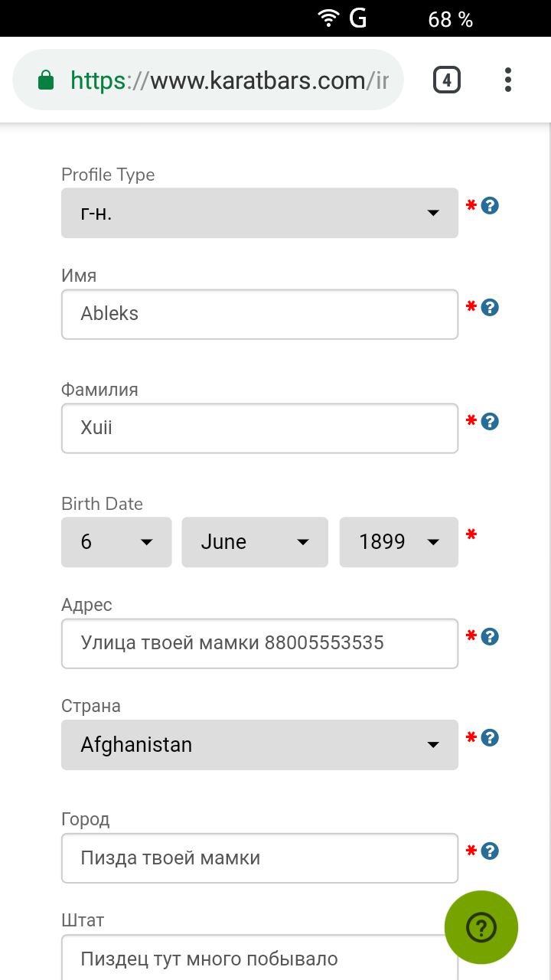Open the birth year dropdown showing 1899
Screen dimensions: 551x980
click(x=399, y=542)
